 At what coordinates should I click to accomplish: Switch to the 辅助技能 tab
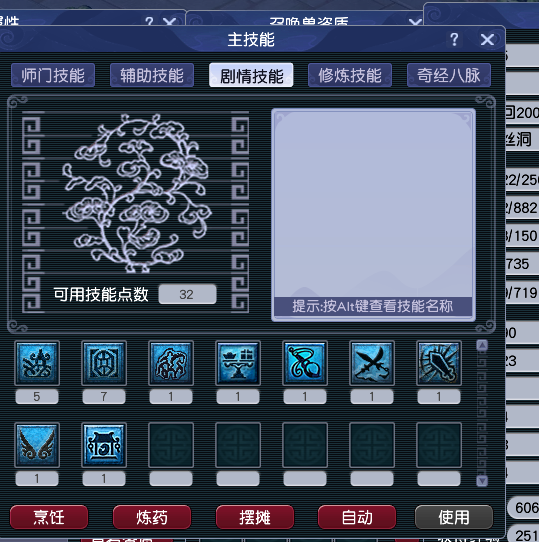tap(152, 75)
